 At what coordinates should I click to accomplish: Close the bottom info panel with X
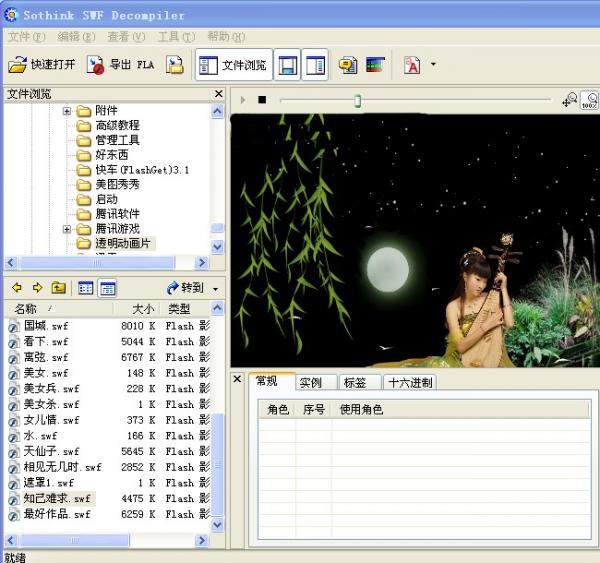[237, 379]
